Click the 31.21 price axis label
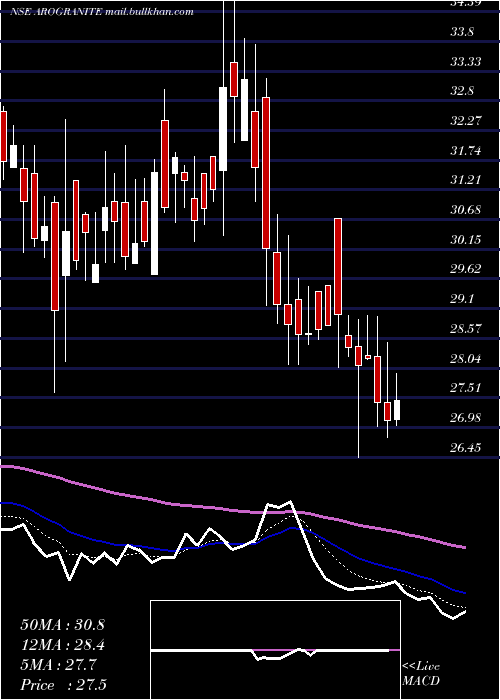Viewport: 500px width, 700px height. 466,180
